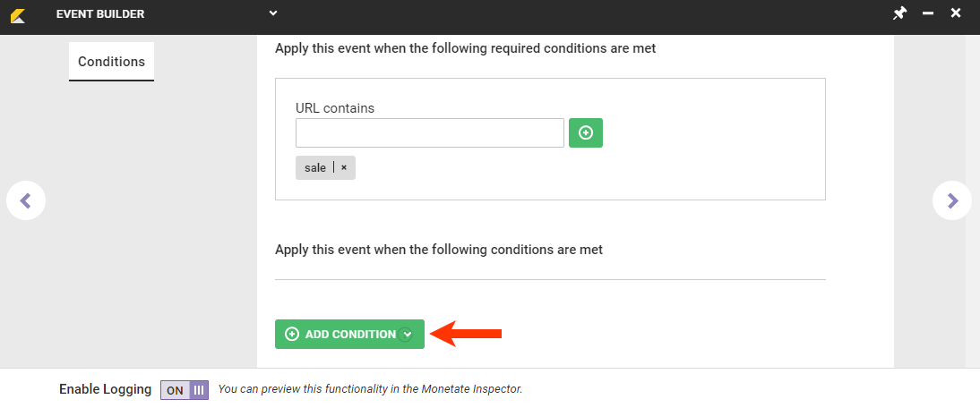The image size is (980, 408).
Task: Click the EVENT BUILDER title selector
Action: click(100, 14)
